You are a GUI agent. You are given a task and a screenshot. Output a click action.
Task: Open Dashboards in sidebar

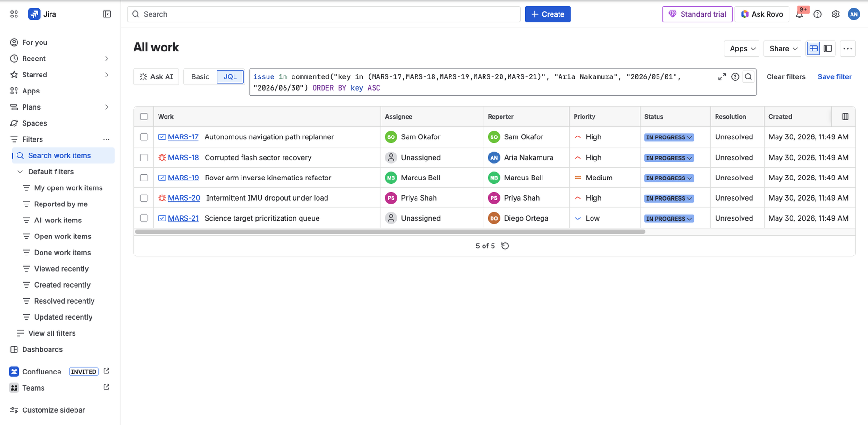click(60, 349)
